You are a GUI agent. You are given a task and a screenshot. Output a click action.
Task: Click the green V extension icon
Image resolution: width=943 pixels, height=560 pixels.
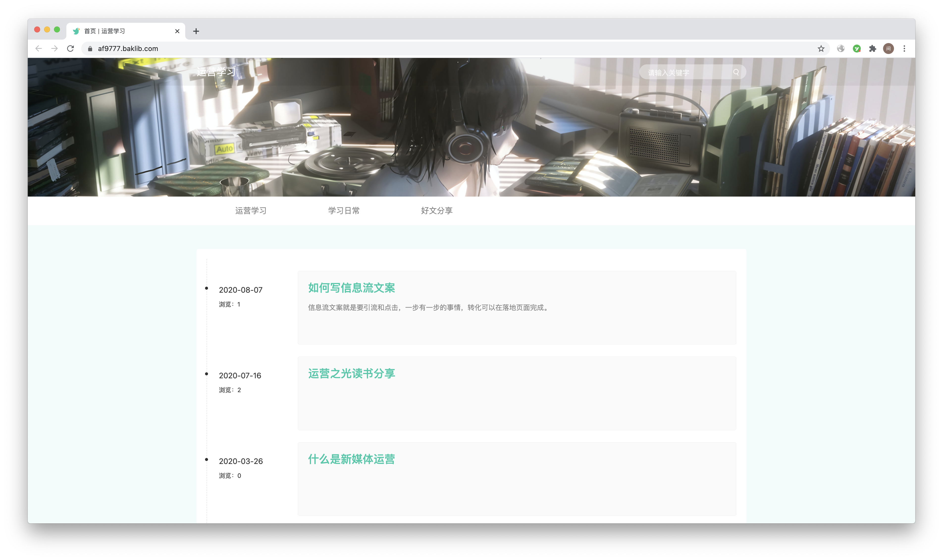[857, 49]
